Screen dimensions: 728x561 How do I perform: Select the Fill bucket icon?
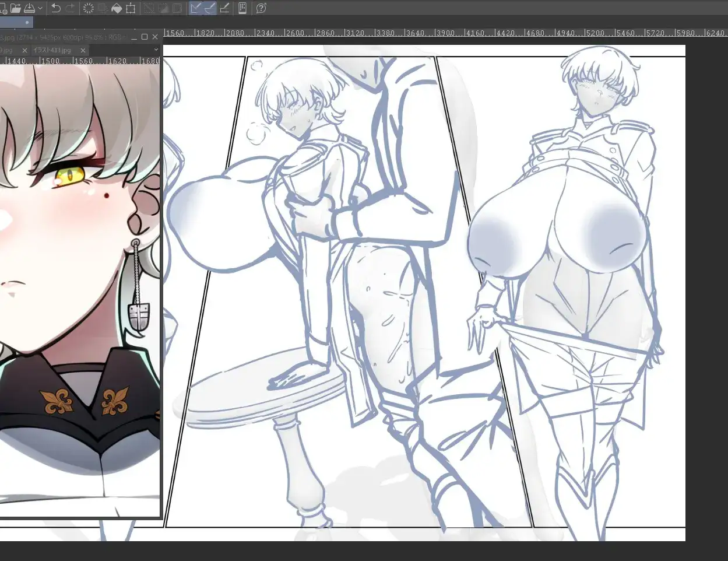[x=117, y=8]
